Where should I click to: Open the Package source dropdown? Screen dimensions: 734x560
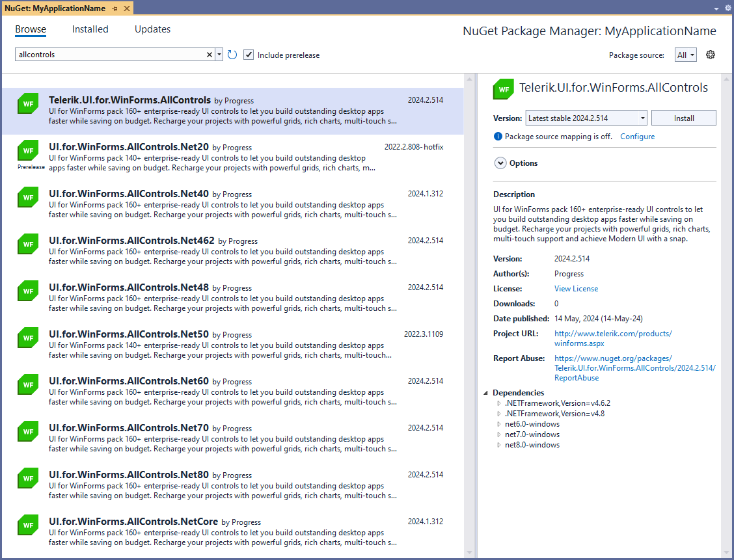686,55
